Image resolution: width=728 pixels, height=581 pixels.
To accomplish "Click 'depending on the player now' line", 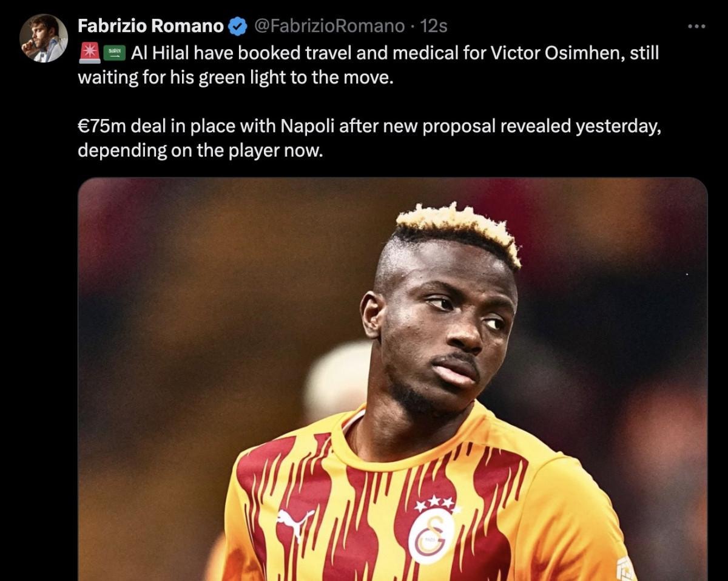I will (201, 151).
